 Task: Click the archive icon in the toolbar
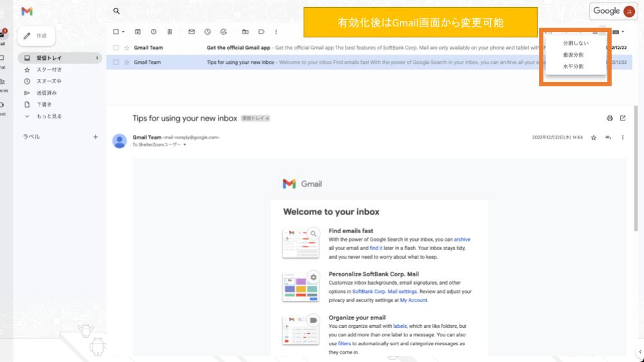pos(137,32)
